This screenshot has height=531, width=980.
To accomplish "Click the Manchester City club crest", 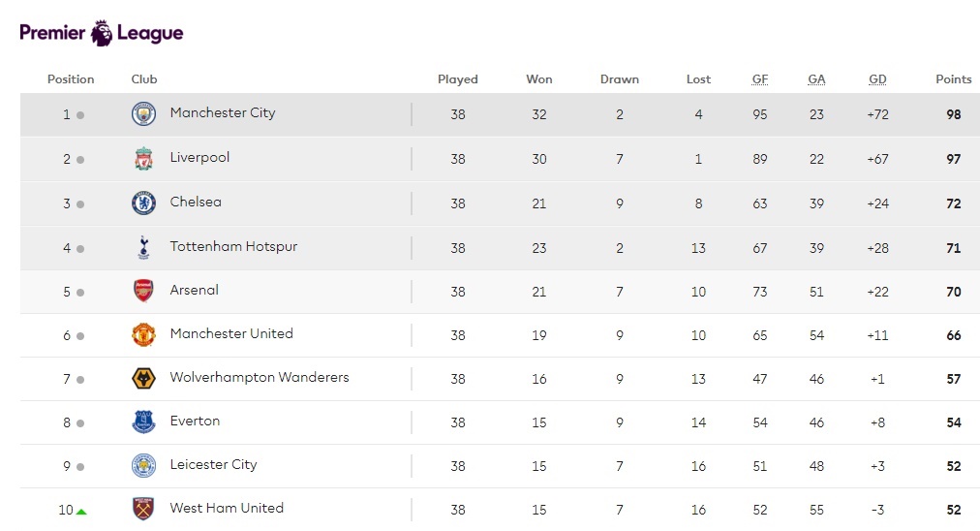I will (143, 114).
